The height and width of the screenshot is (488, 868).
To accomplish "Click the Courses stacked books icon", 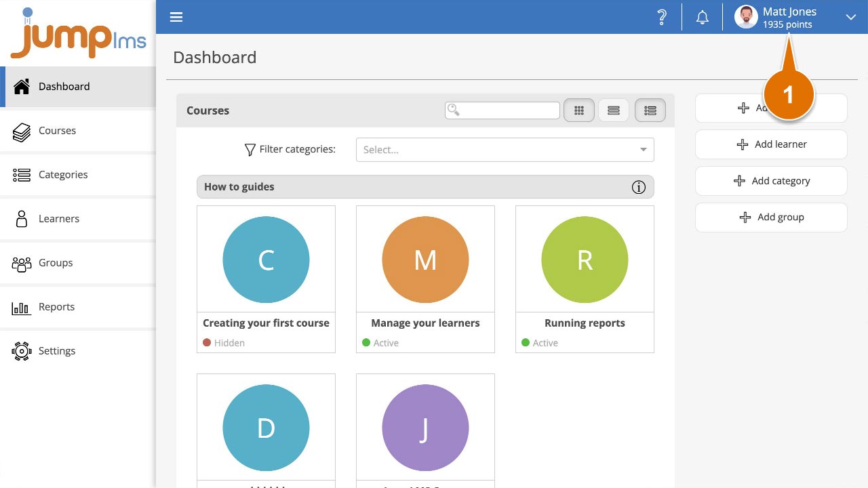I will pyautogui.click(x=22, y=132).
